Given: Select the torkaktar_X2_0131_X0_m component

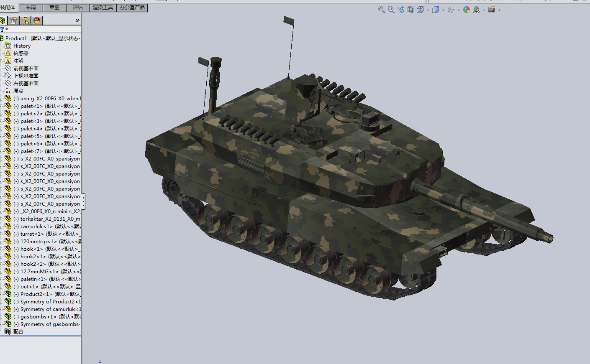Looking at the screenshot, I should [x=43, y=219].
